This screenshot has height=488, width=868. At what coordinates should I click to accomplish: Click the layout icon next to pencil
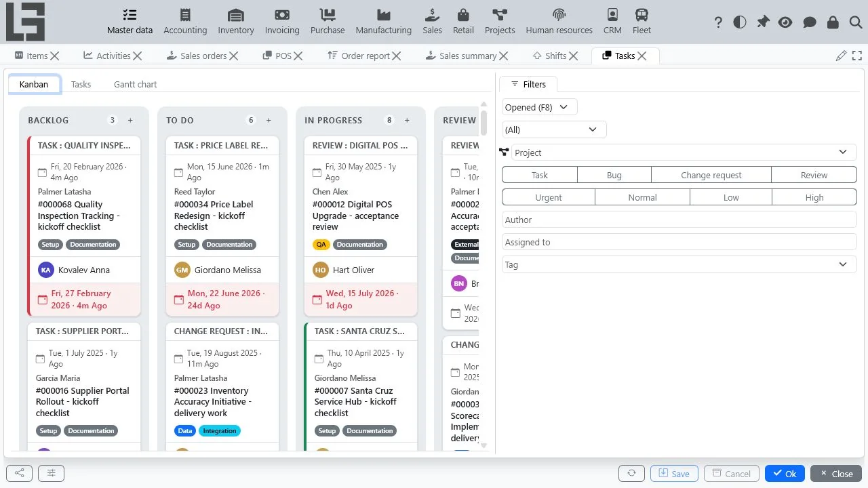pos(857,56)
